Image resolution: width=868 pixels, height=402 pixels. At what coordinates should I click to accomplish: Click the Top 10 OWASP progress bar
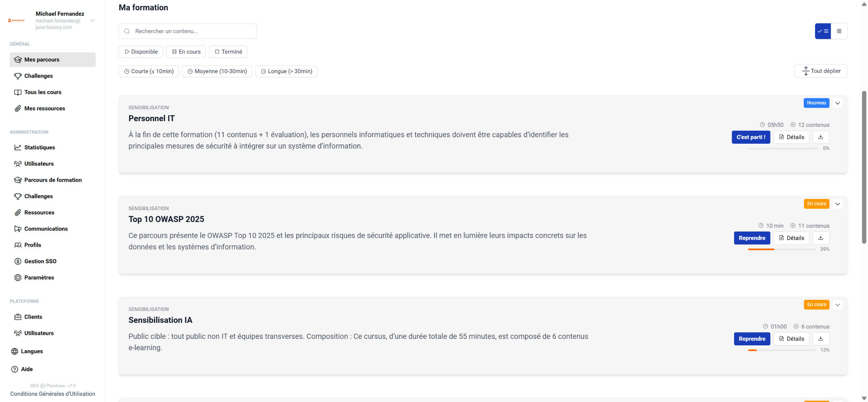point(782,249)
